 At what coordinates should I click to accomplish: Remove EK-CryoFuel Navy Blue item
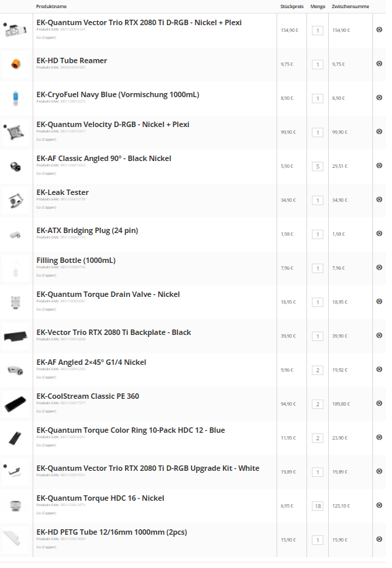379,98
